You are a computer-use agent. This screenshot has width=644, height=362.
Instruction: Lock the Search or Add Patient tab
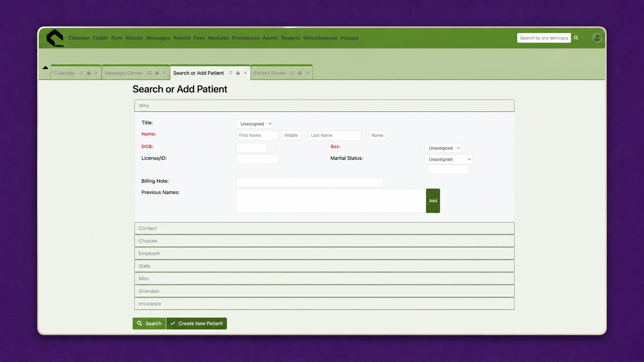(238, 73)
